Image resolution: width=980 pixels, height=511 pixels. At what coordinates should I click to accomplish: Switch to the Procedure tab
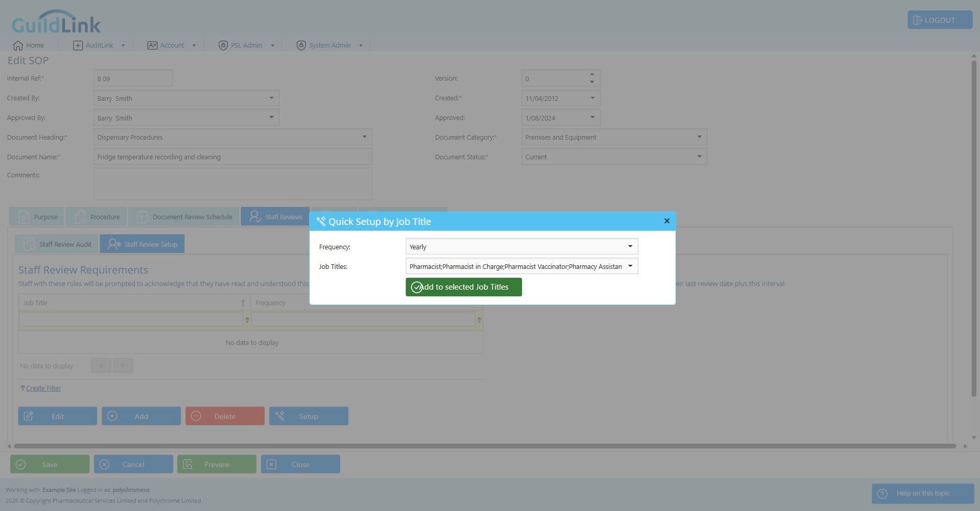click(96, 217)
